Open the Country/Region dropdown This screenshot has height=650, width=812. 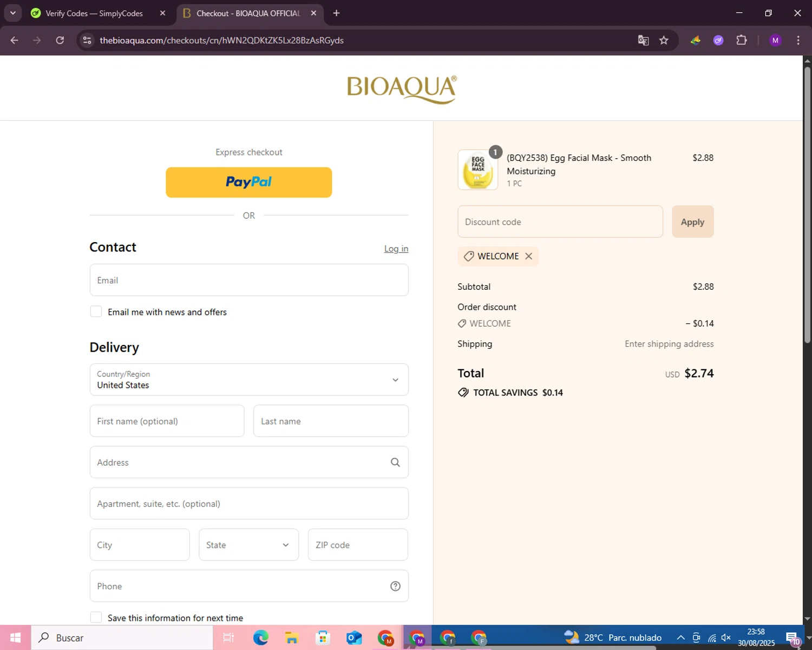pyautogui.click(x=249, y=380)
